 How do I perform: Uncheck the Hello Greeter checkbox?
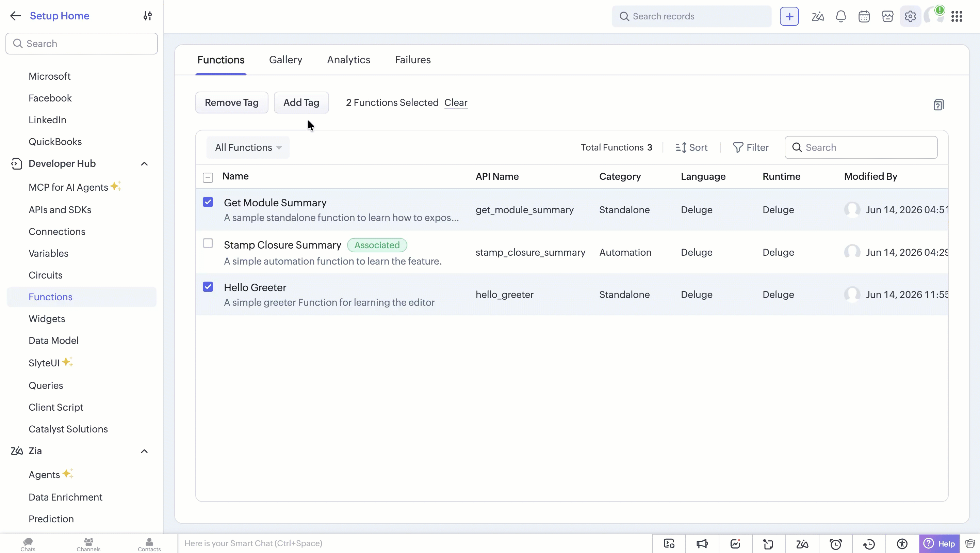pyautogui.click(x=208, y=287)
